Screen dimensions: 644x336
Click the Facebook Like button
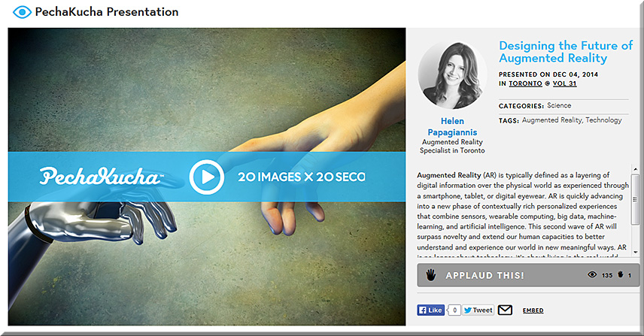click(x=430, y=310)
